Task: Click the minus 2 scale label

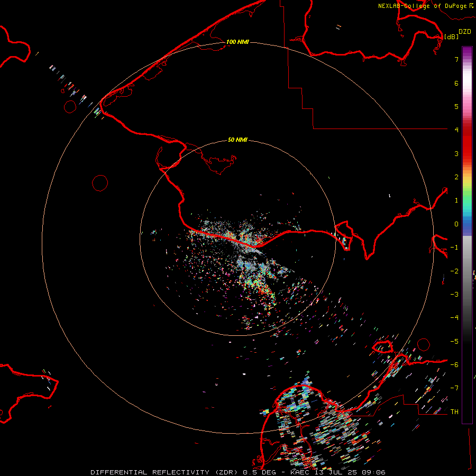Action: (x=454, y=271)
